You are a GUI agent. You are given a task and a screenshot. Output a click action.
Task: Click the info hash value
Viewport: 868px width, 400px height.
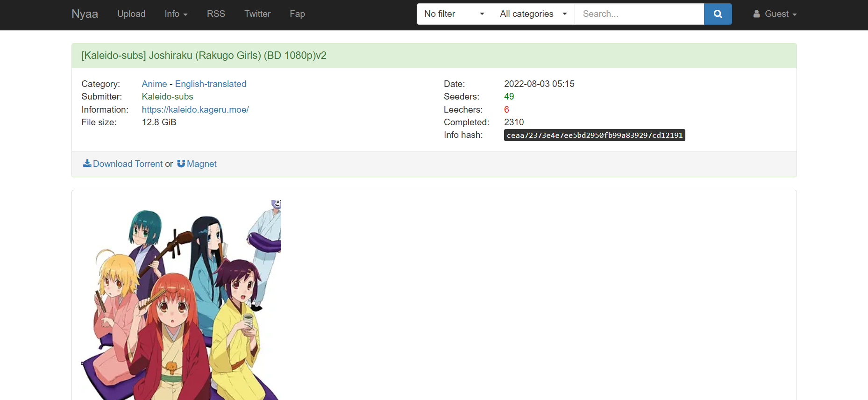[x=594, y=136]
